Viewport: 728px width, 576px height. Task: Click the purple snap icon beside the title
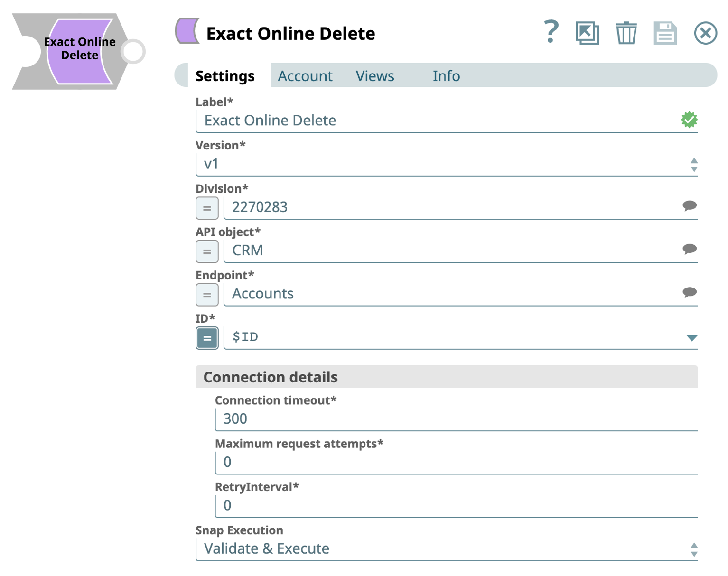pyautogui.click(x=188, y=31)
